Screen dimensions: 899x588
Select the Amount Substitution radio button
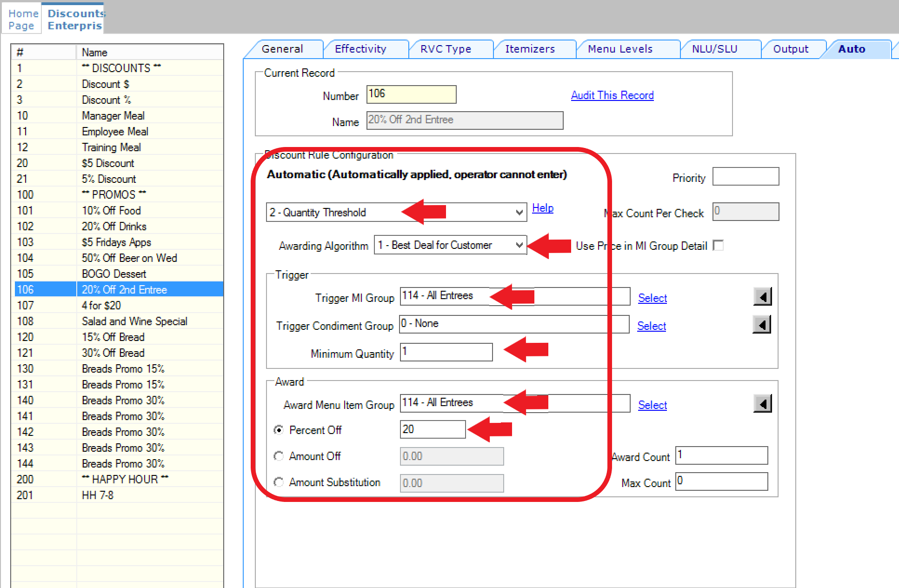click(279, 482)
